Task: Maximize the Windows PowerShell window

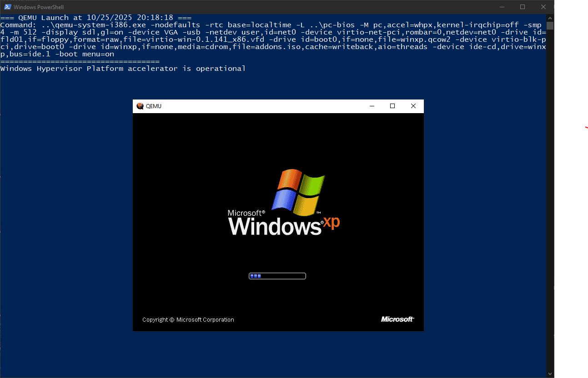Action: (523, 7)
